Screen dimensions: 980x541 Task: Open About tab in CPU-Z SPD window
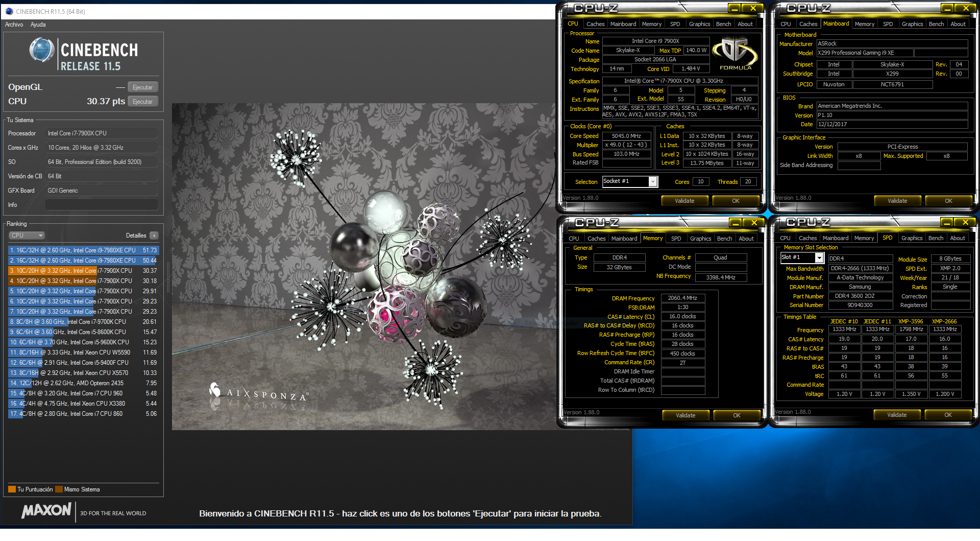957,238
